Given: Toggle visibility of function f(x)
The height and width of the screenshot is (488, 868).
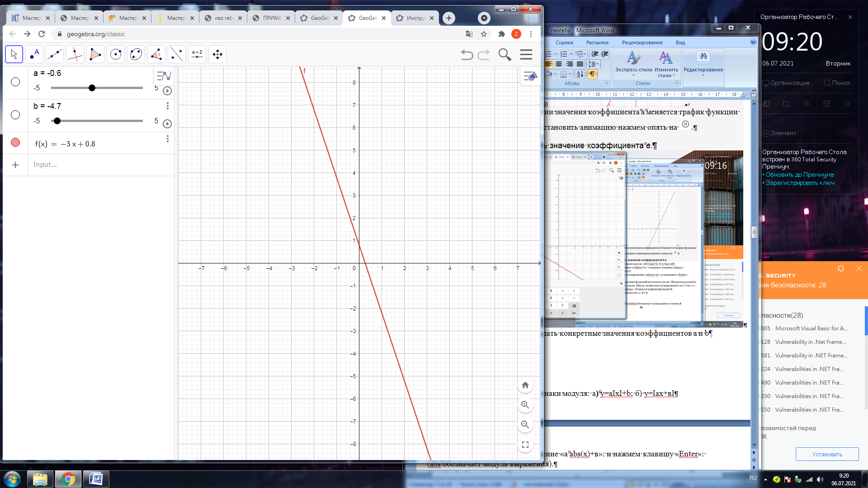Looking at the screenshot, I should tap(15, 142).
